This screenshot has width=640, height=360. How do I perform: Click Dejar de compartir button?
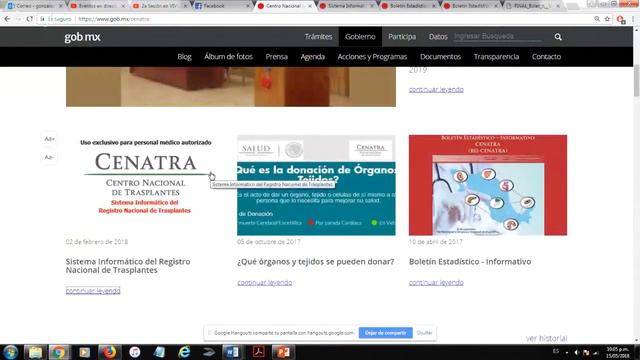[x=385, y=333]
